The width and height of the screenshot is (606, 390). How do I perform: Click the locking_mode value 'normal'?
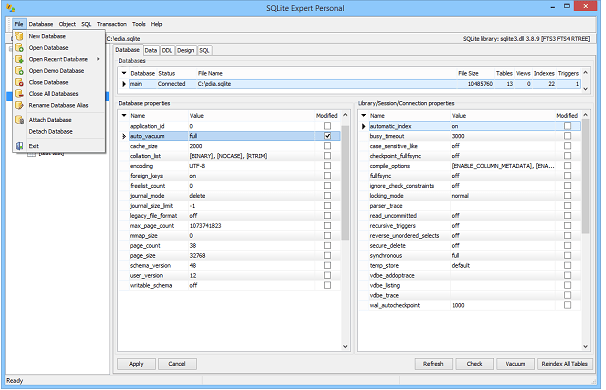[460, 196]
